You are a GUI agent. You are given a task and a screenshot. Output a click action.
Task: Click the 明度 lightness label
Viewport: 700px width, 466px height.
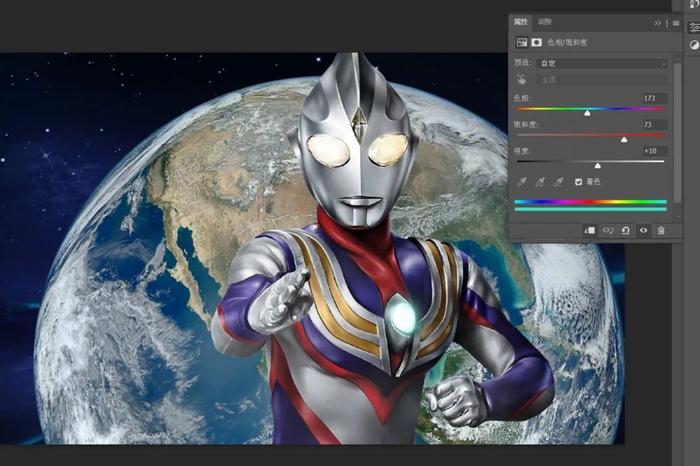coord(521,151)
